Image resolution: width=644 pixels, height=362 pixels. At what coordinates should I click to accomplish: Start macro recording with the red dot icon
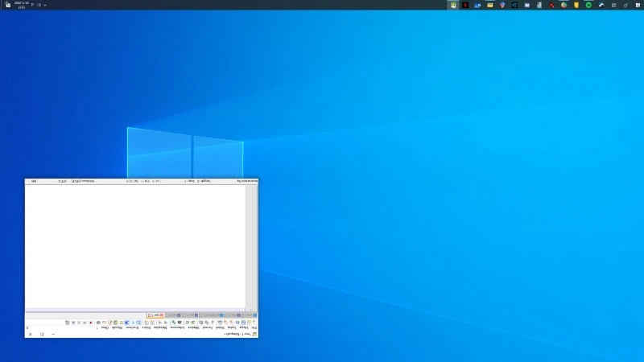[x=90, y=322]
